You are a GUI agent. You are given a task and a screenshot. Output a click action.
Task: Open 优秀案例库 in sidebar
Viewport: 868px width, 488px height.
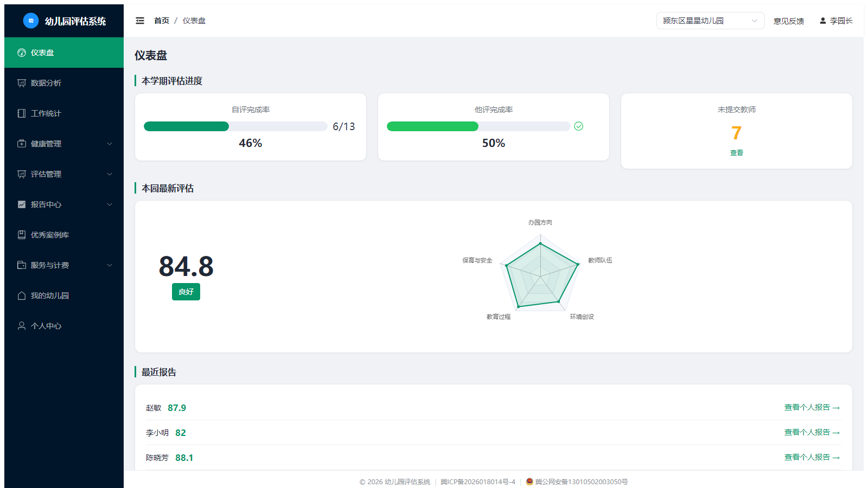tap(64, 235)
